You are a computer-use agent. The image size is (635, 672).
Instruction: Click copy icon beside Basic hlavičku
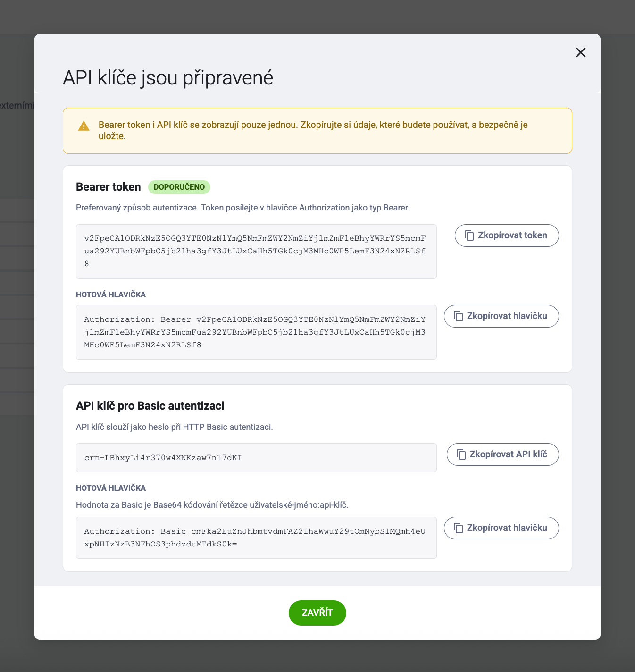(459, 528)
